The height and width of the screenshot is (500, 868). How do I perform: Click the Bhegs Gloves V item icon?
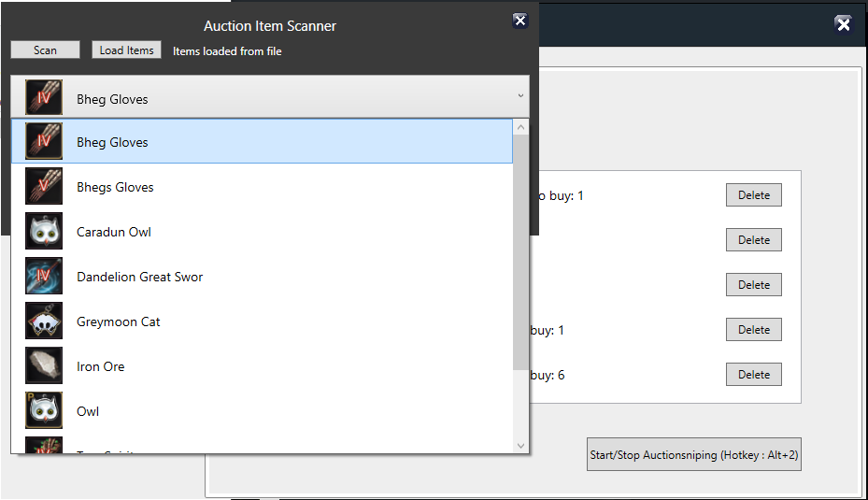(x=44, y=186)
